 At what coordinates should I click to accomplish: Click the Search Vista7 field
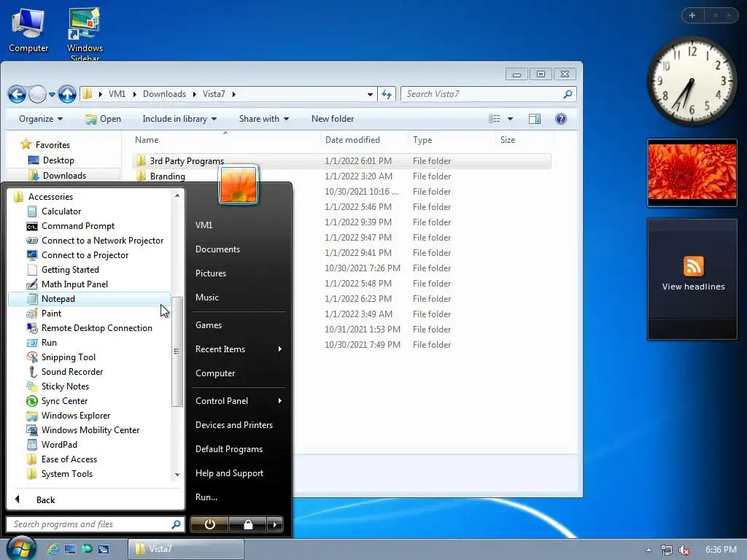(489, 94)
